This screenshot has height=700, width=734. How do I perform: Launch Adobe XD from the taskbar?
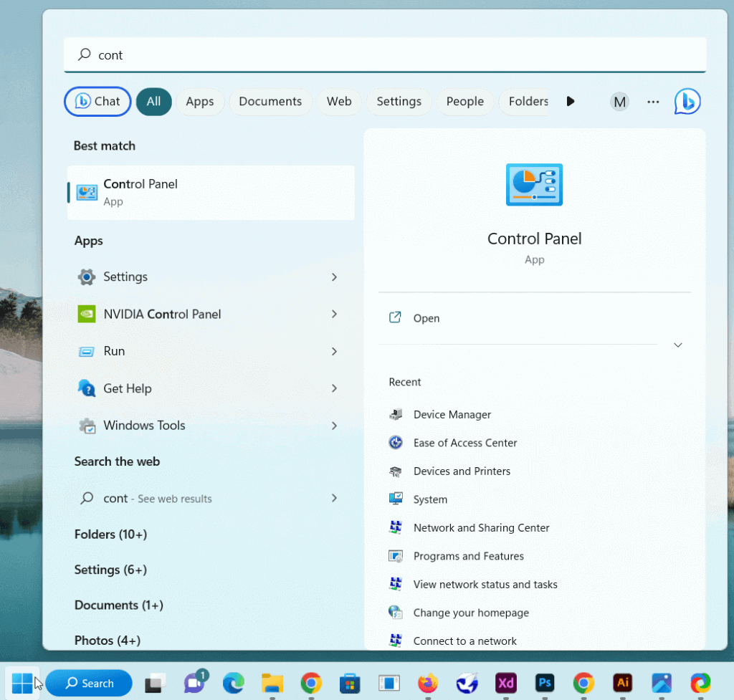[505, 684]
